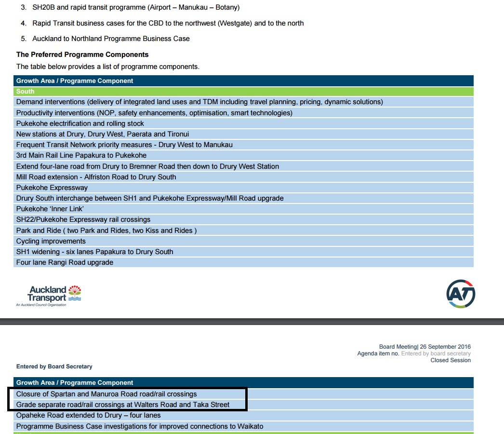The width and height of the screenshot is (504, 434).
Task: Click the Entered by Board Secretary label
Action: point(54,366)
